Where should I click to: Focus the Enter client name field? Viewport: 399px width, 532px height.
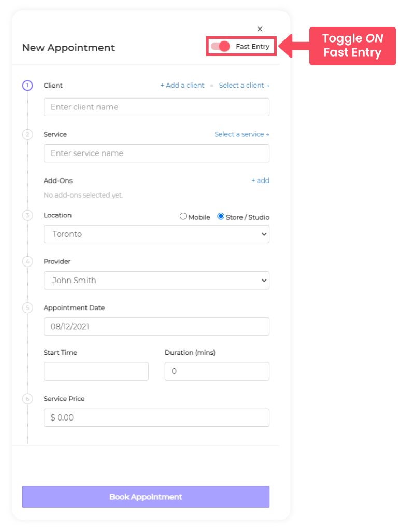click(x=156, y=107)
